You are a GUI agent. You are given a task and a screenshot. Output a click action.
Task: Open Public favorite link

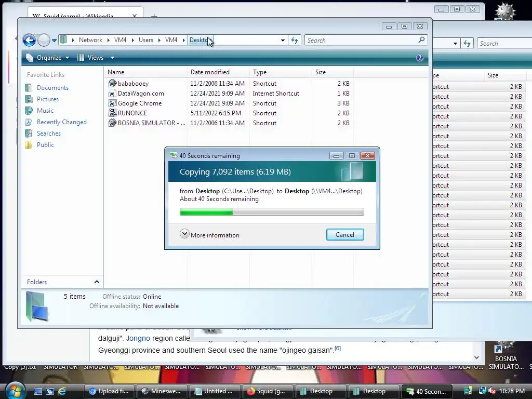point(46,145)
